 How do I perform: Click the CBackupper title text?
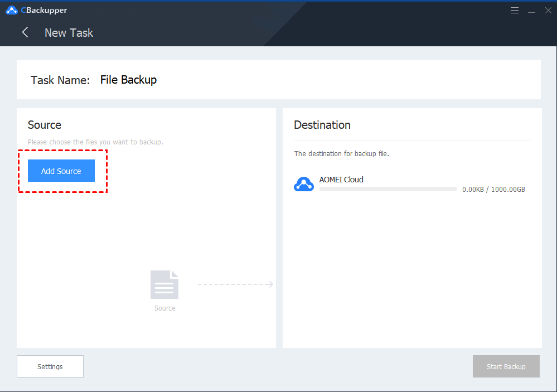click(x=43, y=10)
